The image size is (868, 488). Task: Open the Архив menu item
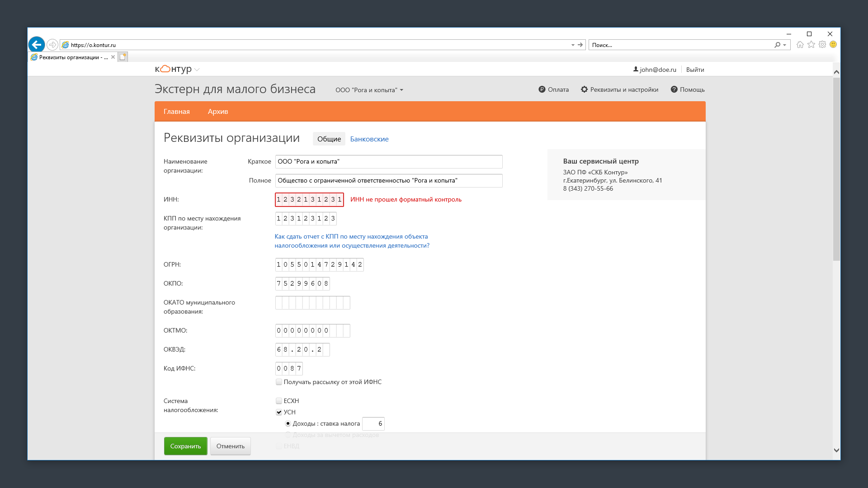218,112
